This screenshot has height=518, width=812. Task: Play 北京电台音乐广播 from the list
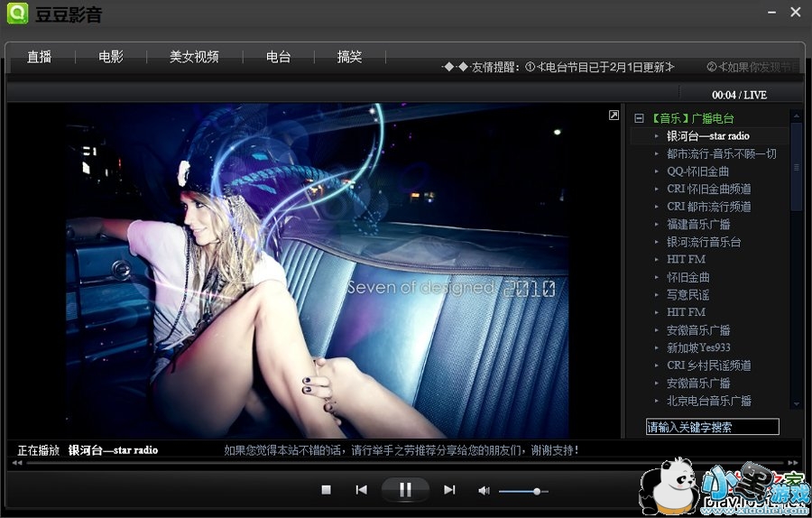click(x=709, y=401)
